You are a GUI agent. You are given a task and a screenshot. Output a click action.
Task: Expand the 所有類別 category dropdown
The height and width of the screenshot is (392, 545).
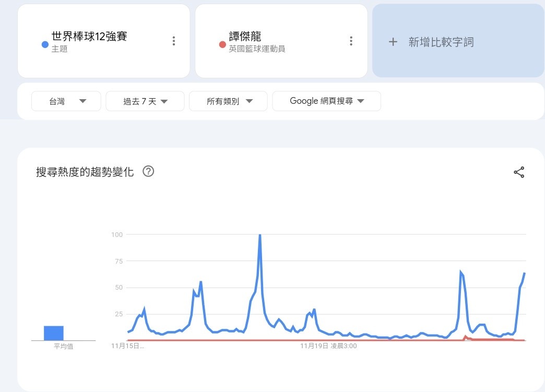point(228,101)
